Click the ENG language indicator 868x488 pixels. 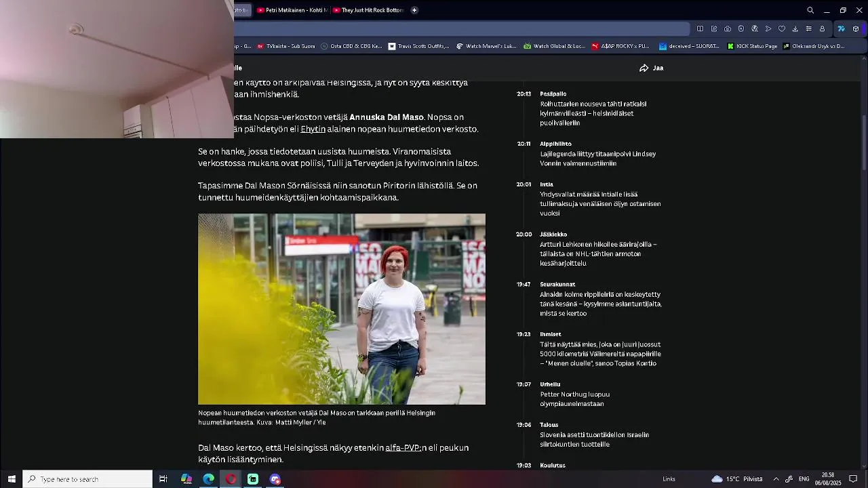(804, 479)
